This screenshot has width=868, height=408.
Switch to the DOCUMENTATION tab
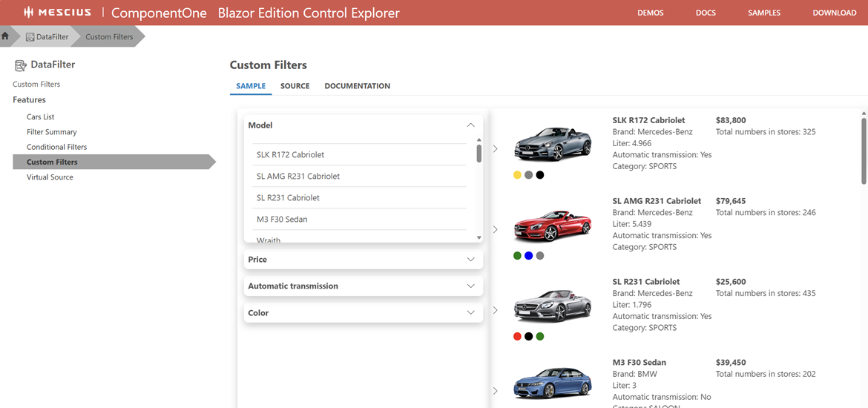[357, 86]
